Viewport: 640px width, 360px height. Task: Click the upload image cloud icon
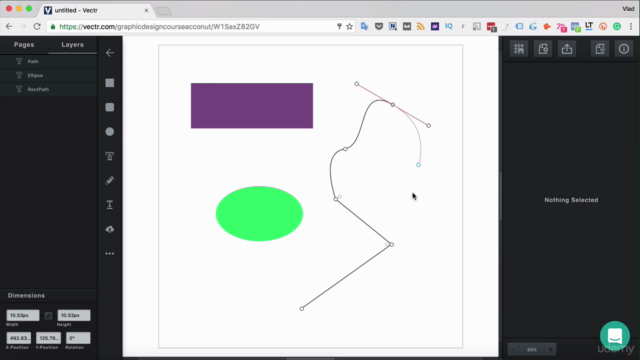(110, 229)
